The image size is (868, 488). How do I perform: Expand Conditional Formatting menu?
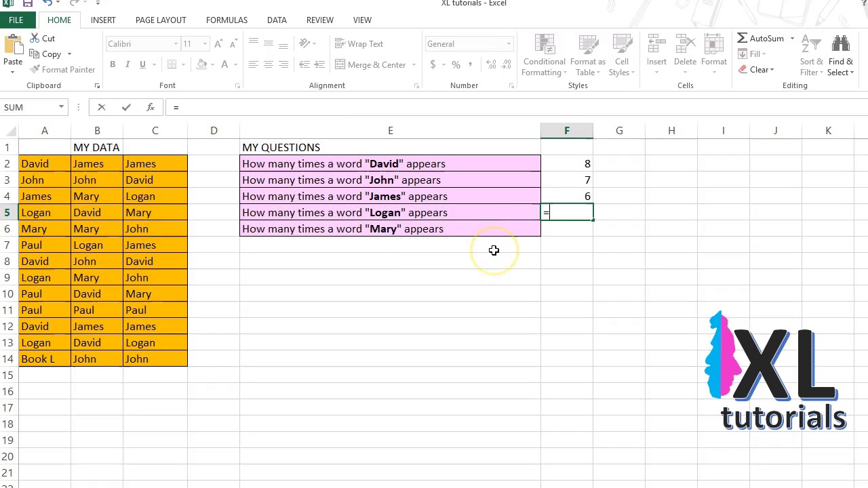(545, 54)
